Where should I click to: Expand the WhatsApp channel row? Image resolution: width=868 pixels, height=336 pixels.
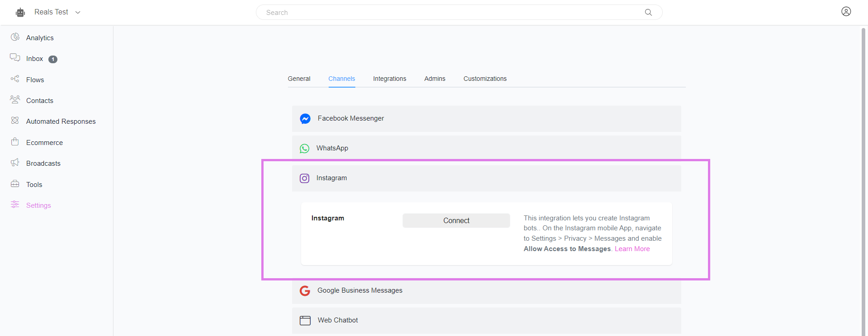[486, 148]
